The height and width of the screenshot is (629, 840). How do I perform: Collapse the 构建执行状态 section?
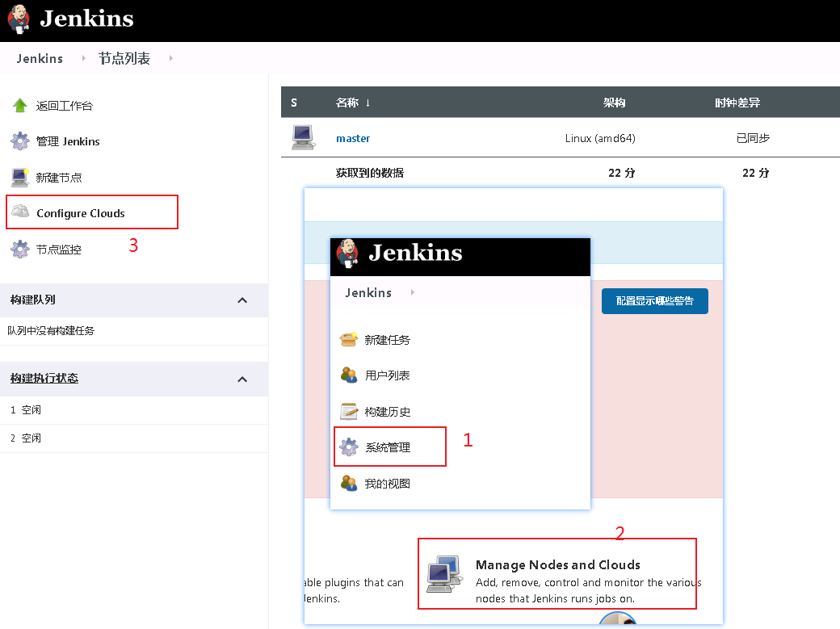click(x=241, y=379)
